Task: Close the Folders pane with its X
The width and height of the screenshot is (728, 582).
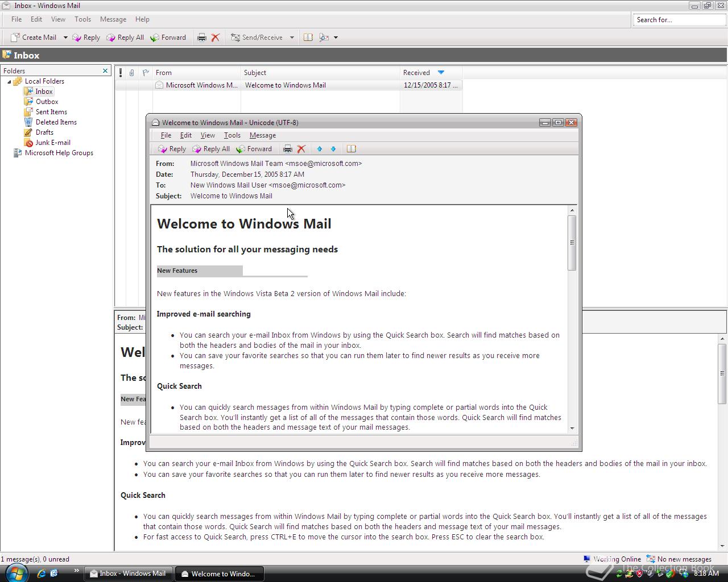Action: [105, 70]
